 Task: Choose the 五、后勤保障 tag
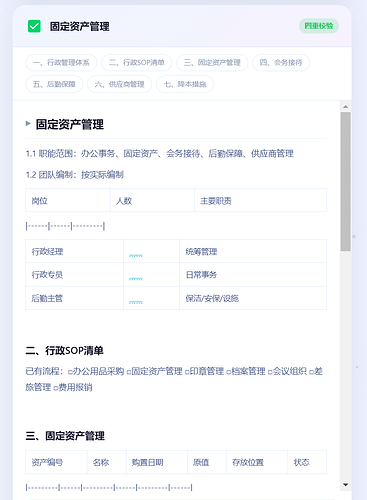click(54, 84)
